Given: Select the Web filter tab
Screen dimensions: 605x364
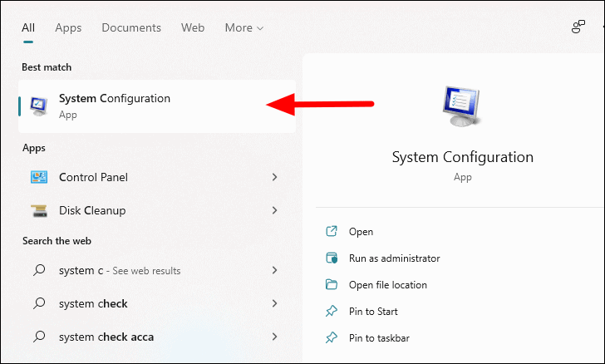Looking at the screenshot, I should [193, 27].
